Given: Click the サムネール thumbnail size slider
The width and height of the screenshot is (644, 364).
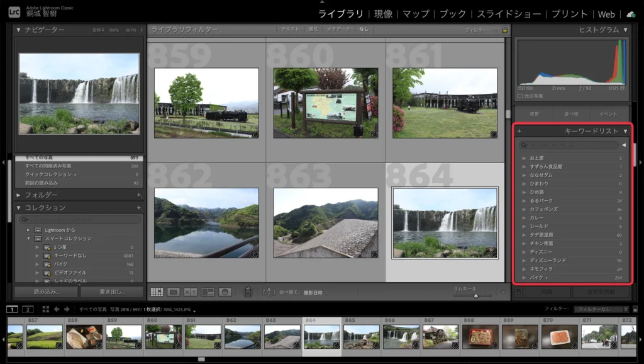Looking at the screenshot, I should (475, 295).
